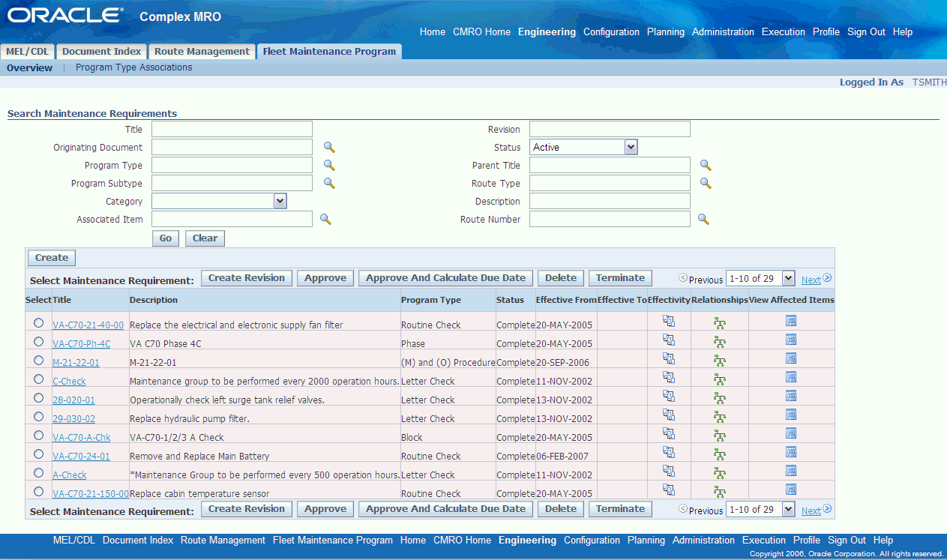Select radio button for VA-C70-24-01
Image resolution: width=947 pixels, height=560 pixels.
(x=38, y=454)
